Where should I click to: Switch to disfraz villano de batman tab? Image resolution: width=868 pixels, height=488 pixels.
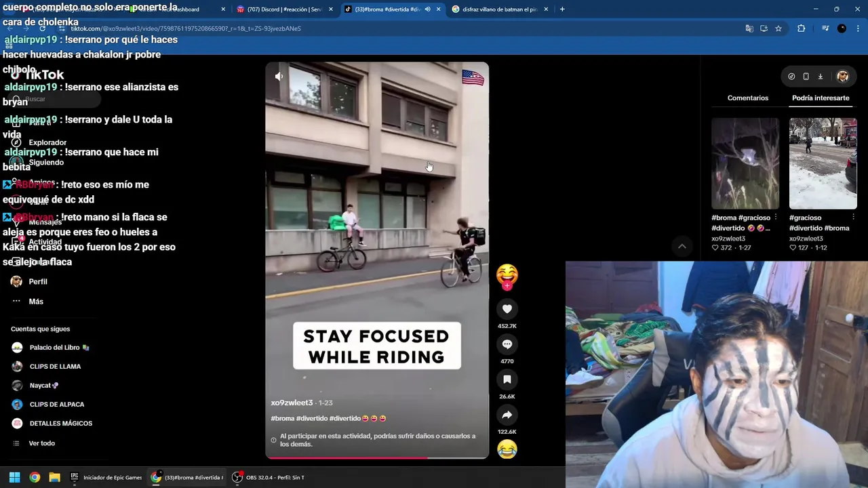[500, 9]
